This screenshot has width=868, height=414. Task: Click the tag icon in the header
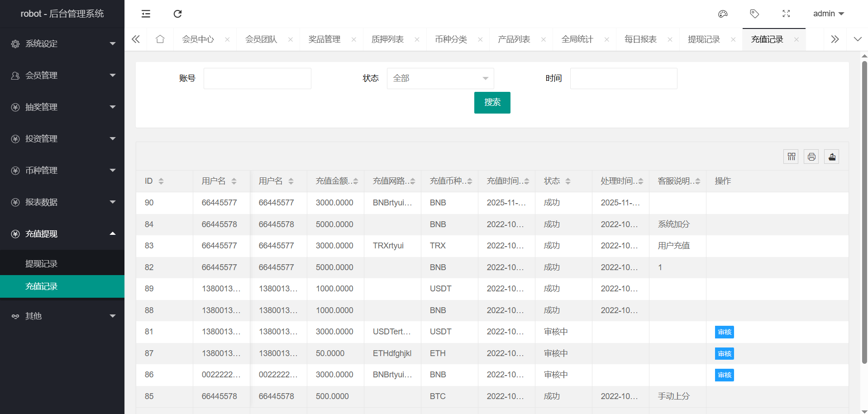(x=754, y=14)
